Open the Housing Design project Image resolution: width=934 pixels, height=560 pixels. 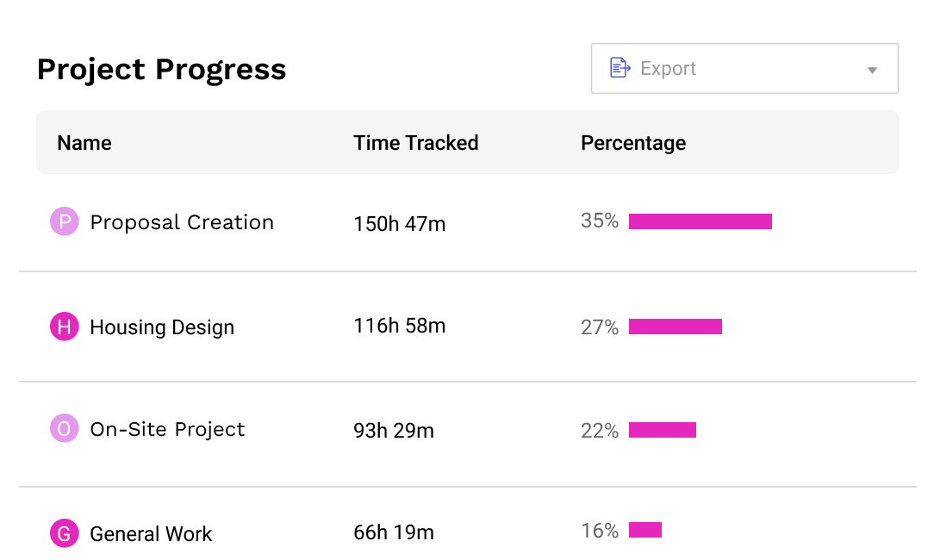pyautogui.click(x=162, y=327)
